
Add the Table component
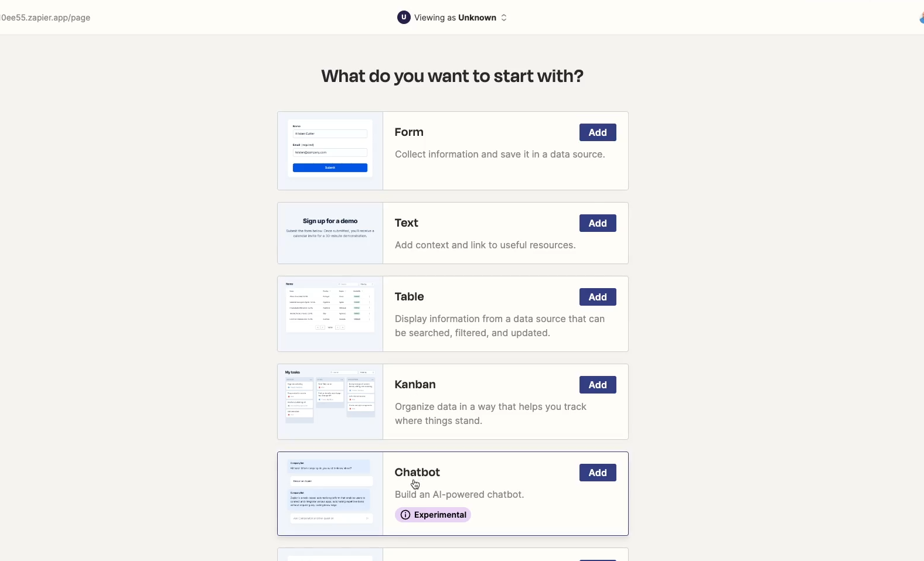click(x=598, y=297)
